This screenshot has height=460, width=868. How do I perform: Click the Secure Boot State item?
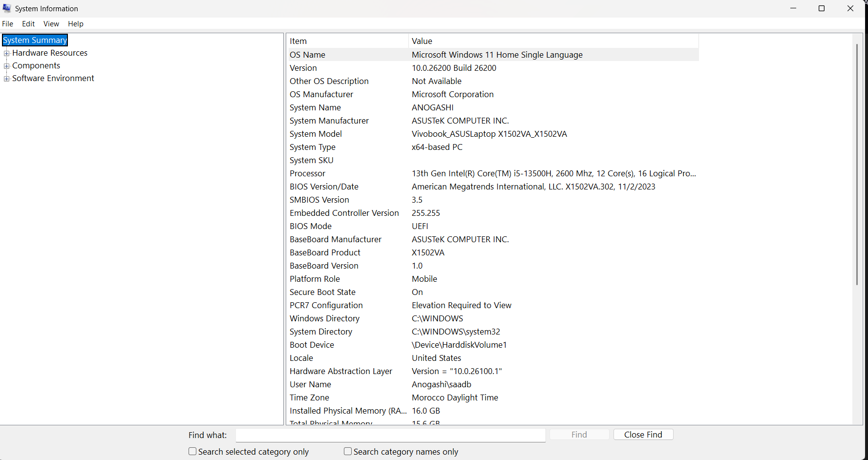coord(322,292)
